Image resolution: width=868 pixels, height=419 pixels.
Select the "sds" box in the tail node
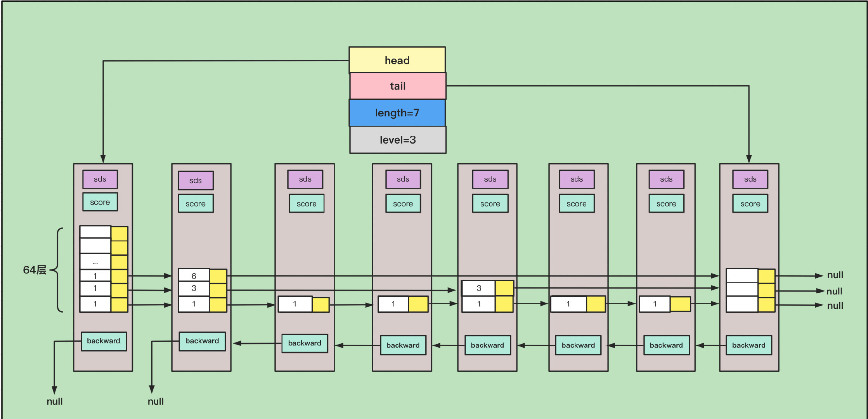(750, 179)
